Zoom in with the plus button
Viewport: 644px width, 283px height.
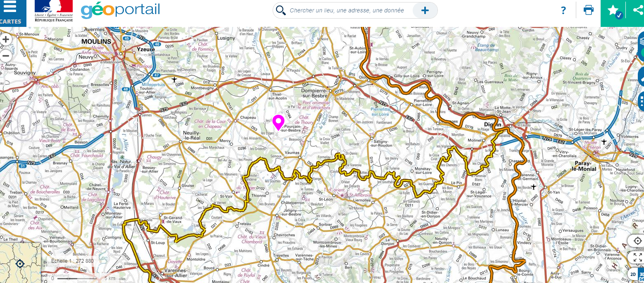pos(6,40)
